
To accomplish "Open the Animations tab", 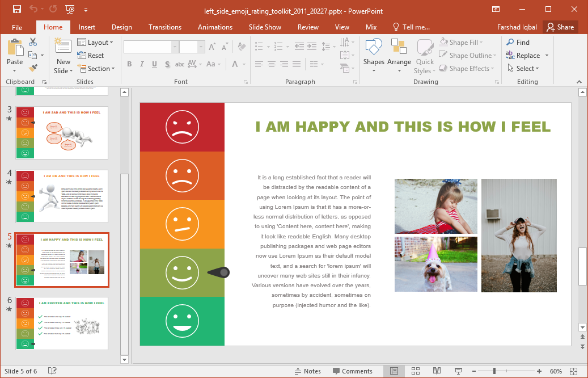I will 215,27.
